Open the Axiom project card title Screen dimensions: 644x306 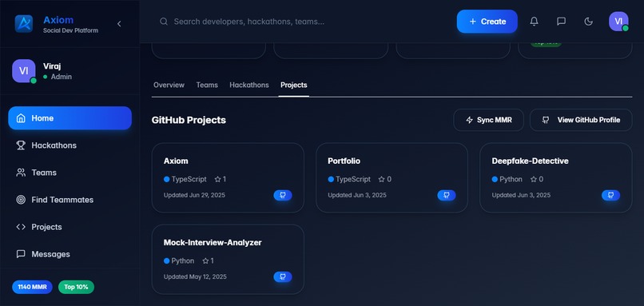point(176,161)
